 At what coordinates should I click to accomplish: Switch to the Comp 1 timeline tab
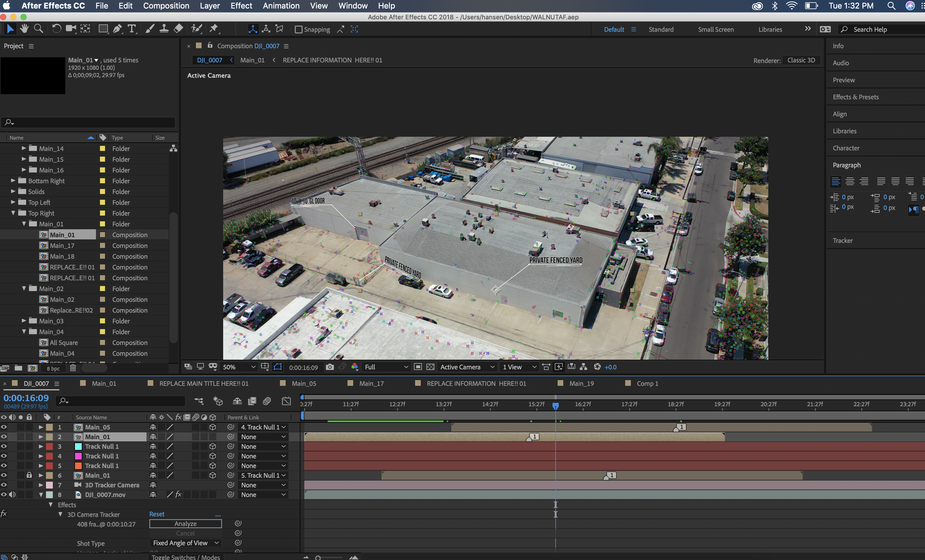[647, 383]
